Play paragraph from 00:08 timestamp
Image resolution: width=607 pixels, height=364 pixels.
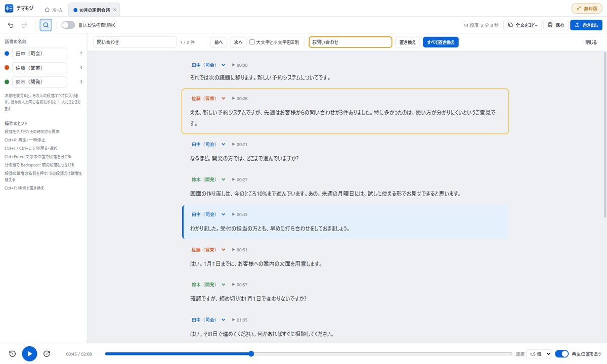240,99
